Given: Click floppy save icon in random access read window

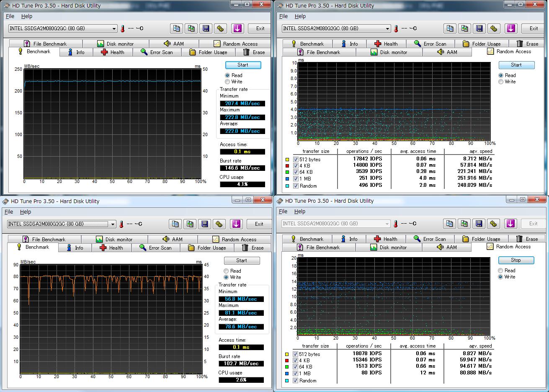Looking at the screenshot, I should 479,28.
